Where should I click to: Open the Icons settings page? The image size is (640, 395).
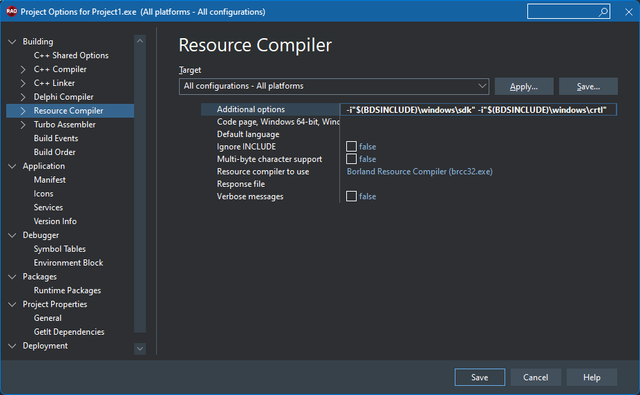43,194
